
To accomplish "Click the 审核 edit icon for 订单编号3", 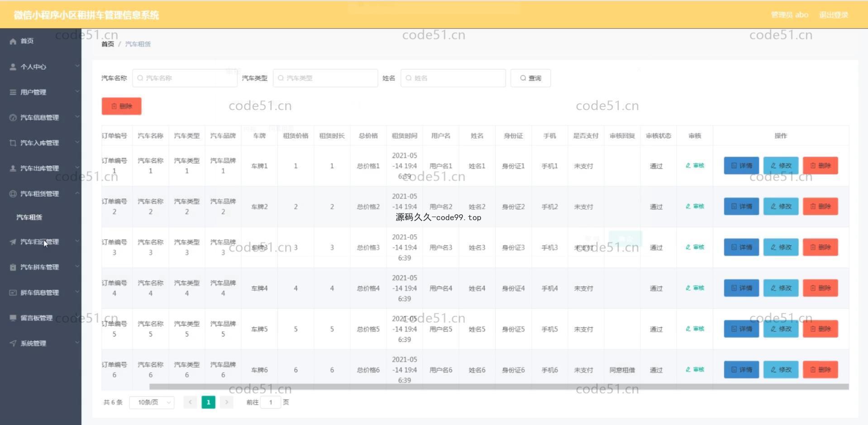I will [x=688, y=247].
